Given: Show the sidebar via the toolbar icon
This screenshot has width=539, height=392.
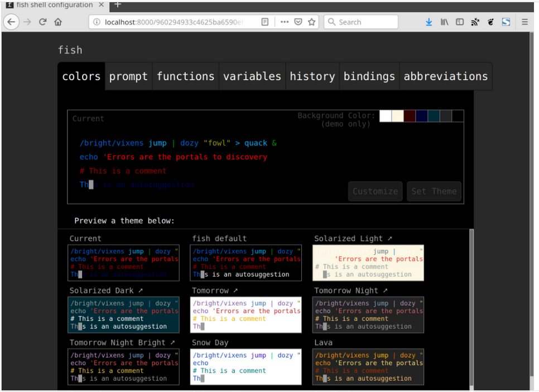Looking at the screenshot, I should [x=460, y=22].
